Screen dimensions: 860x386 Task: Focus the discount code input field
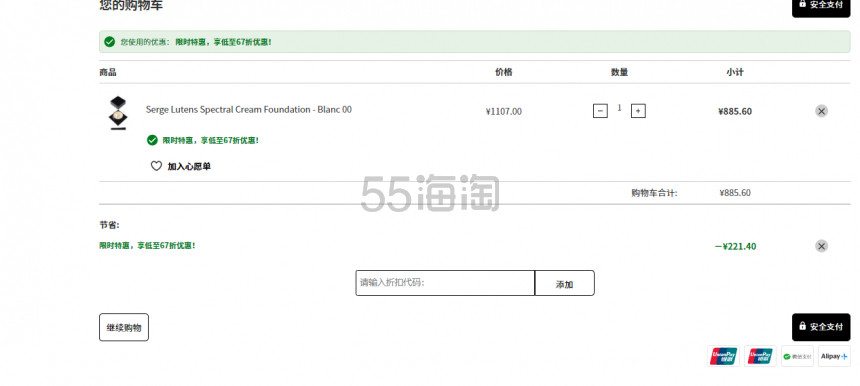(x=445, y=283)
